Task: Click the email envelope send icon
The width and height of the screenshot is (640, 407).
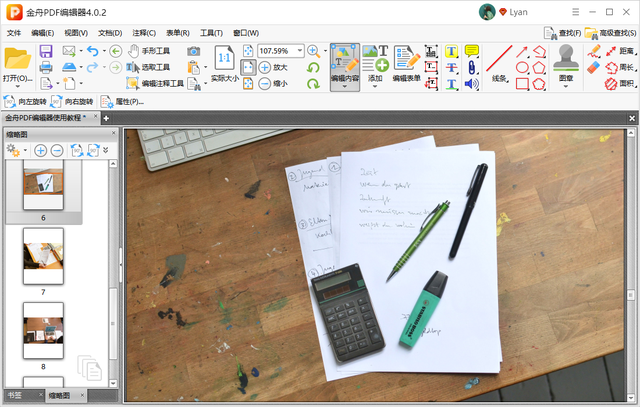Action: click(x=69, y=51)
